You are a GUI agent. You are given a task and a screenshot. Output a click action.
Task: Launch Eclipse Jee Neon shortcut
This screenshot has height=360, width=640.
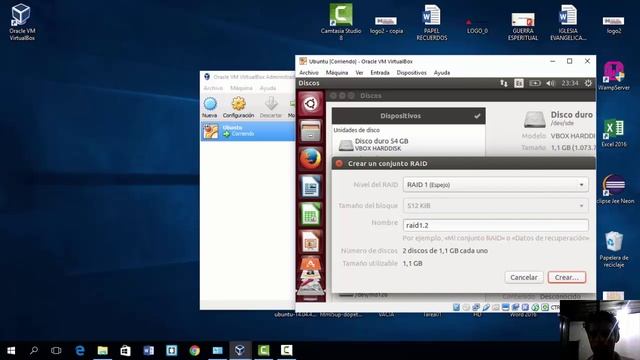coord(615,189)
